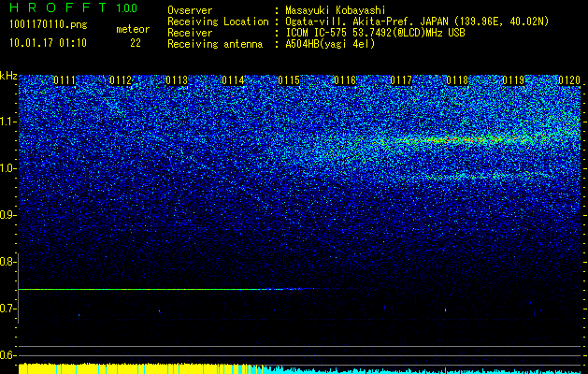This screenshot has width=588, height=374.
Task: Click the name Masayuki Kobayashi
Action: [x=336, y=10]
